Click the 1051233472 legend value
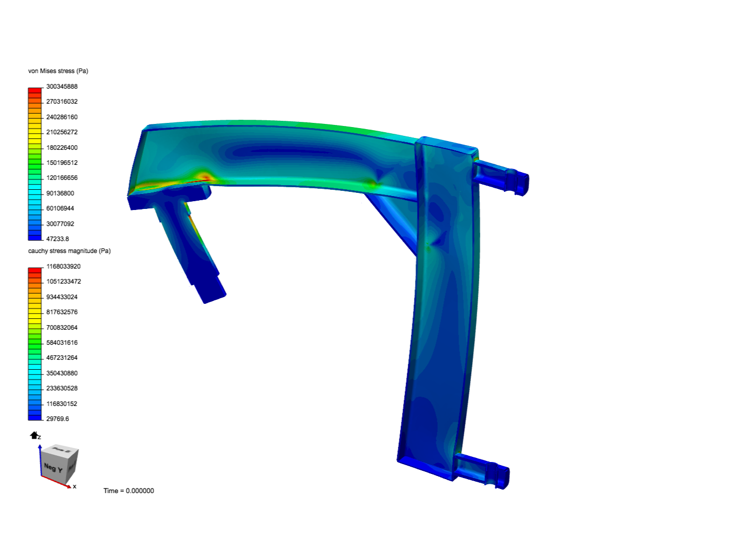The image size is (747, 560). click(x=63, y=282)
